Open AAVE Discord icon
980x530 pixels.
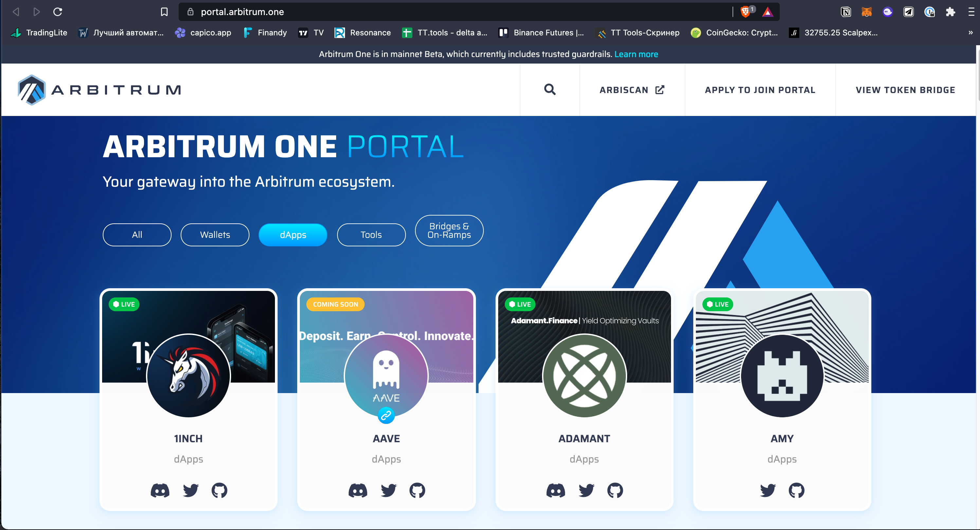[358, 490]
